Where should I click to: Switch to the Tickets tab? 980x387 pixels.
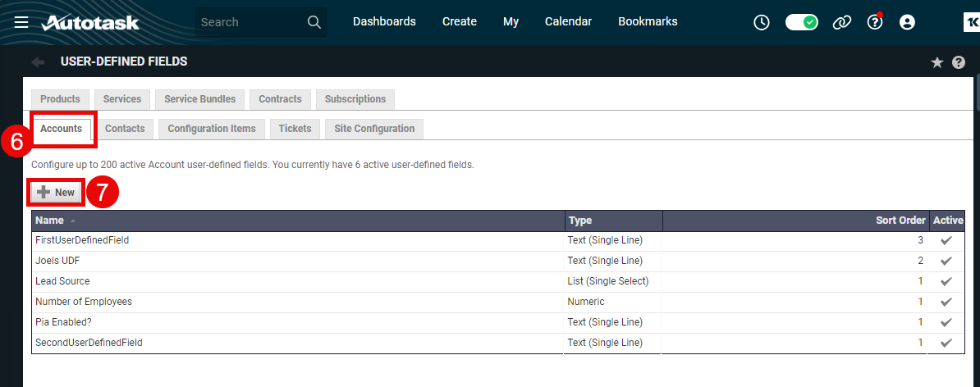point(295,129)
